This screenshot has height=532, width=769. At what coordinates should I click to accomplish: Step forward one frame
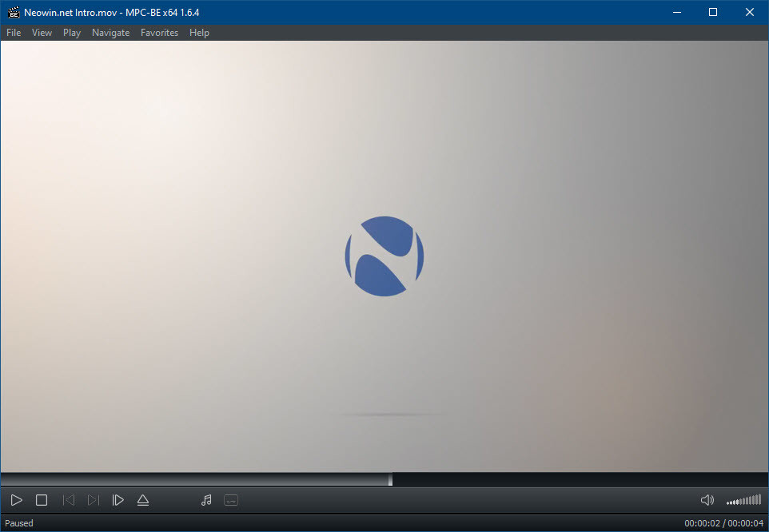(x=118, y=500)
